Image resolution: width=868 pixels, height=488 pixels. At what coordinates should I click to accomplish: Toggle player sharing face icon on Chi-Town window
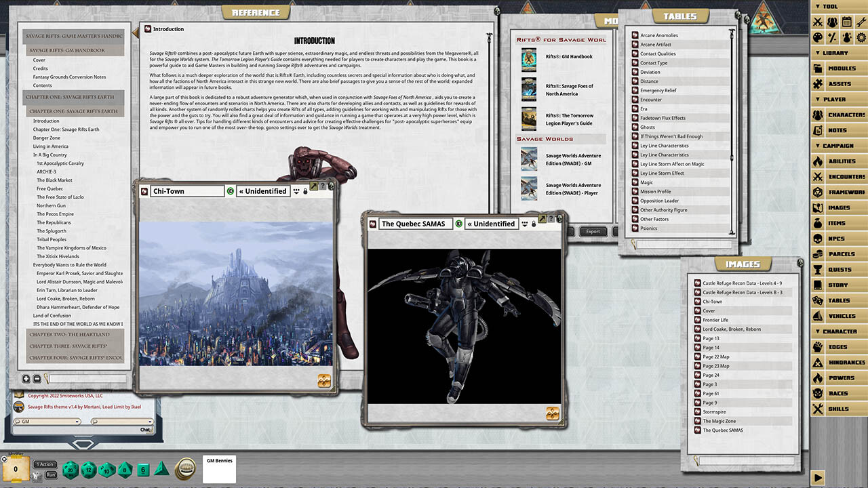click(296, 191)
